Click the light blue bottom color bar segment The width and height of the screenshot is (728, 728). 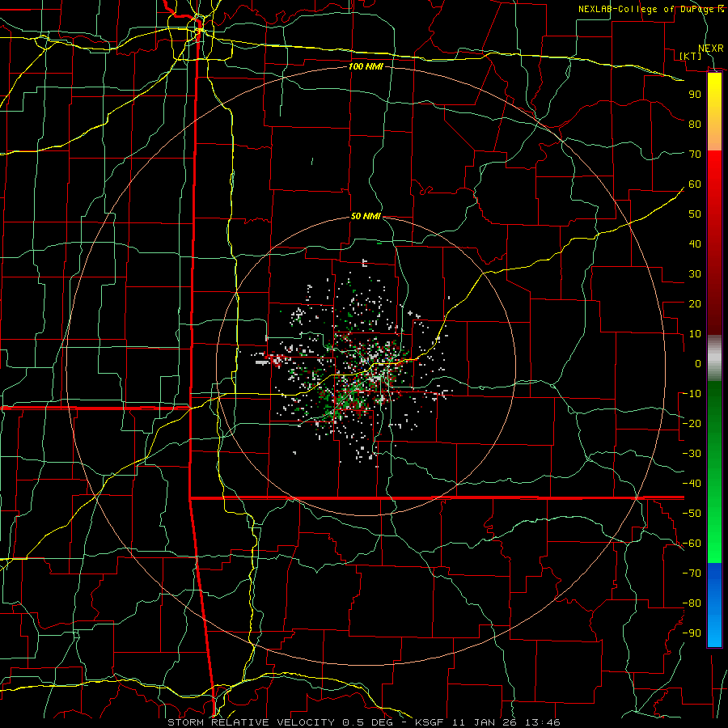tap(714, 632)
